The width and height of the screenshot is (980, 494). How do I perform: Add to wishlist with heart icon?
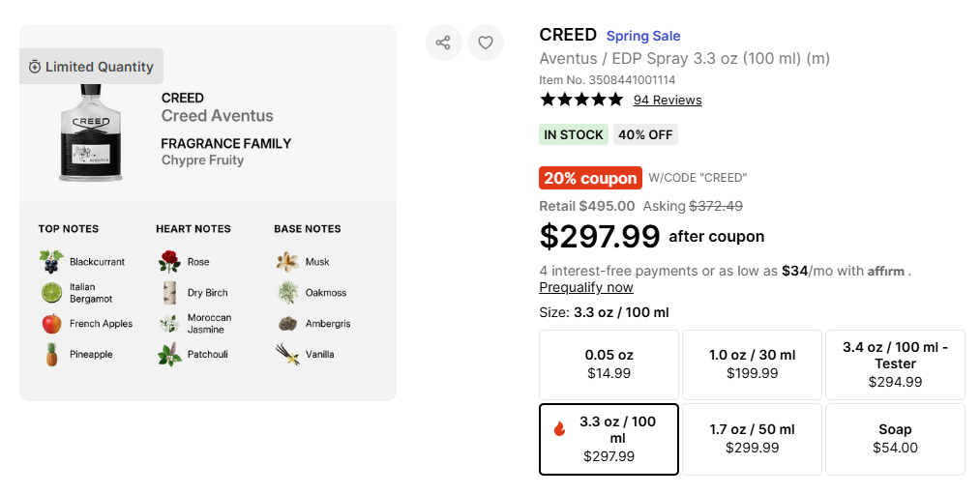[x=486, y=43]
